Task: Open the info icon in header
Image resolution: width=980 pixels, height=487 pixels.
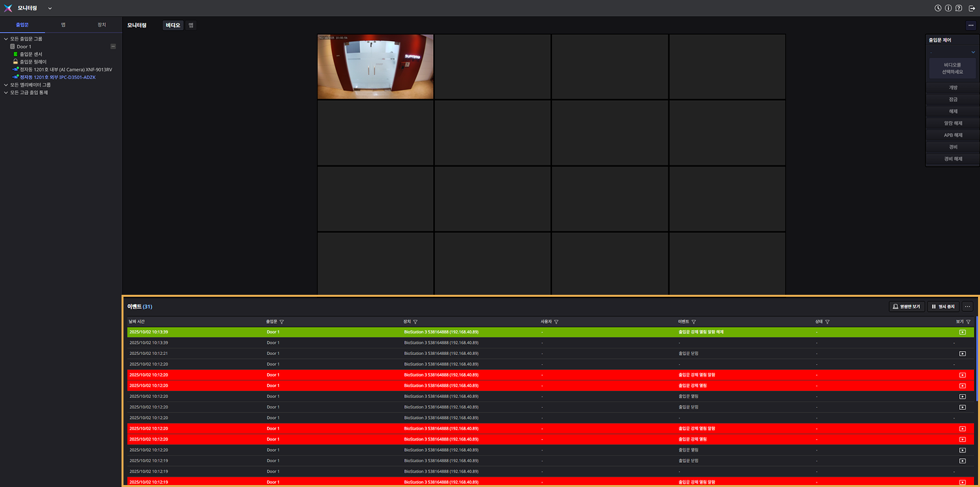Action: pos(948,8)
